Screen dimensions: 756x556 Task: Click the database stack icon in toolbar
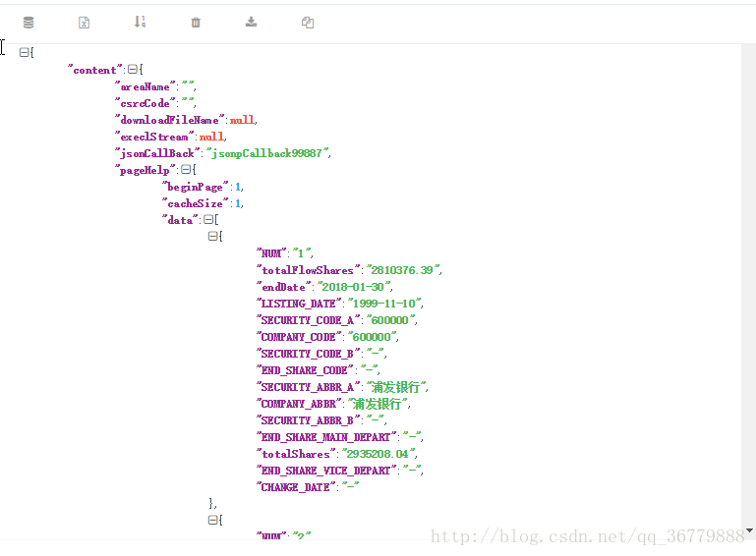point(29,22)
